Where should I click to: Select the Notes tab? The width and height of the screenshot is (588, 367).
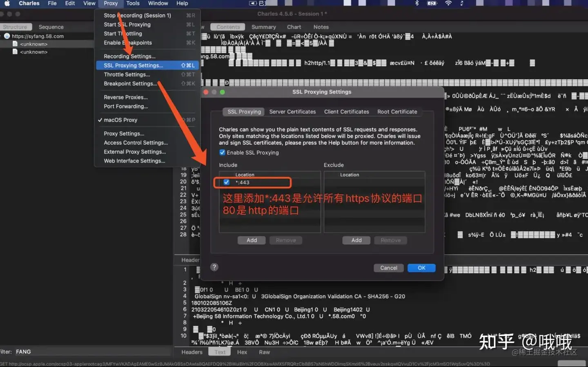pyautogui.click(x=321, y=27)
